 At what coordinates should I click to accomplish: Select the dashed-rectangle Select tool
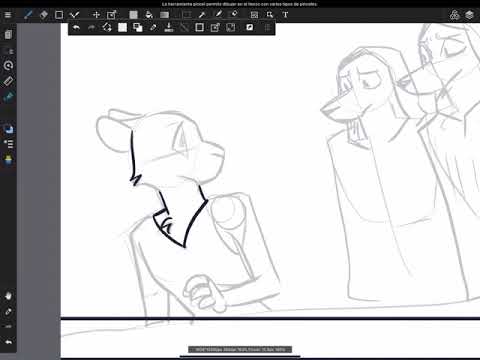tap(187, 15)
